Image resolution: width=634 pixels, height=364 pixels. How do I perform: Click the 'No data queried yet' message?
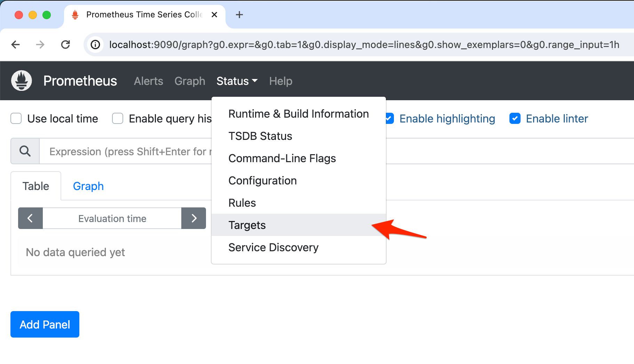76,252
